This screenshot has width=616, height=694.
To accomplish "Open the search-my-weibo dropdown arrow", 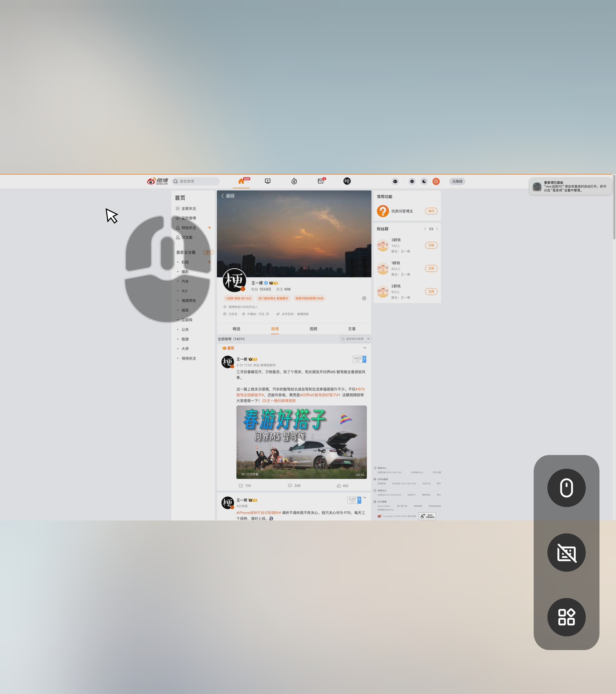I will pos(368,339).
